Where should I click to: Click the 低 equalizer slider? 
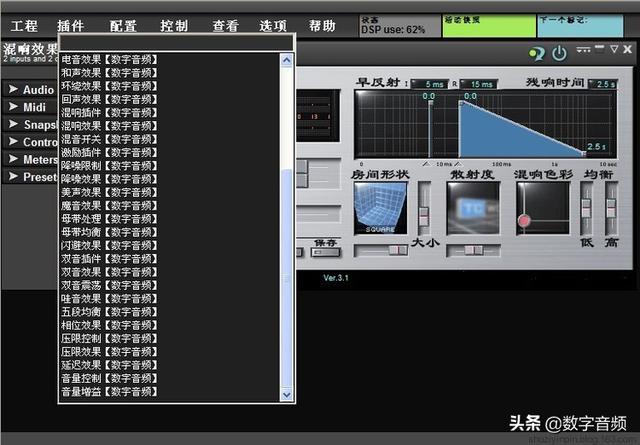click(x=587, y=209)
